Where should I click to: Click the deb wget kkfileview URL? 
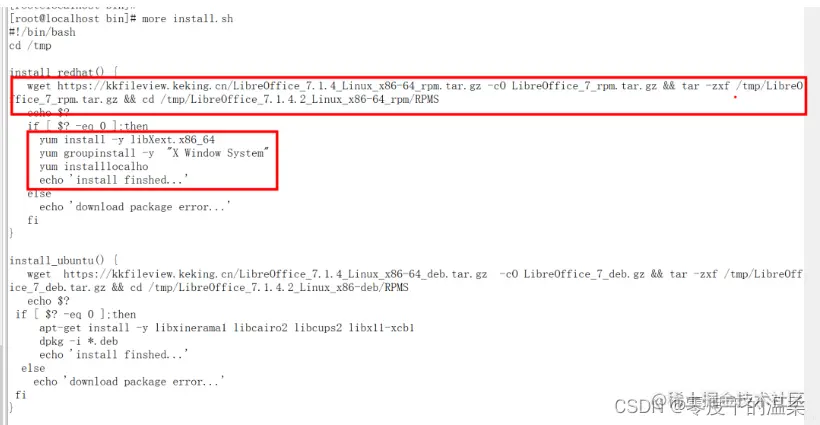point(275,274)
